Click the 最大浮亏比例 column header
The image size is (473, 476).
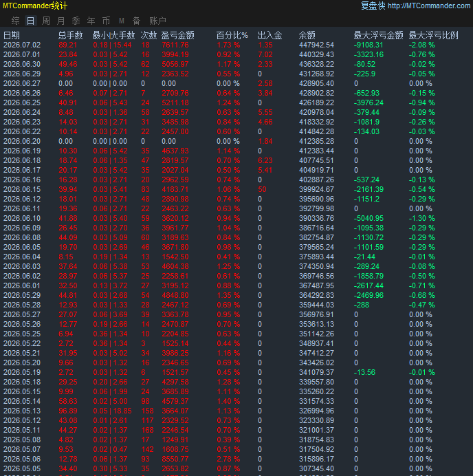click(434, 35)
